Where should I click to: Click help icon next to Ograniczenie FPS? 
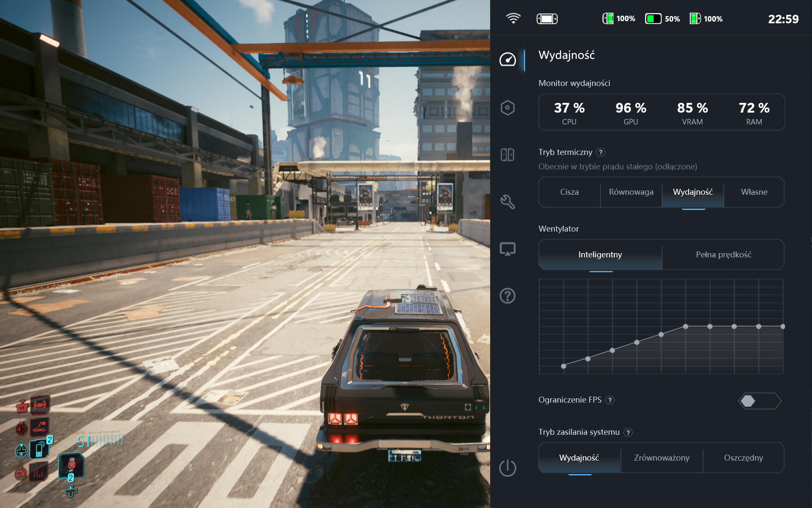[610, 400]
